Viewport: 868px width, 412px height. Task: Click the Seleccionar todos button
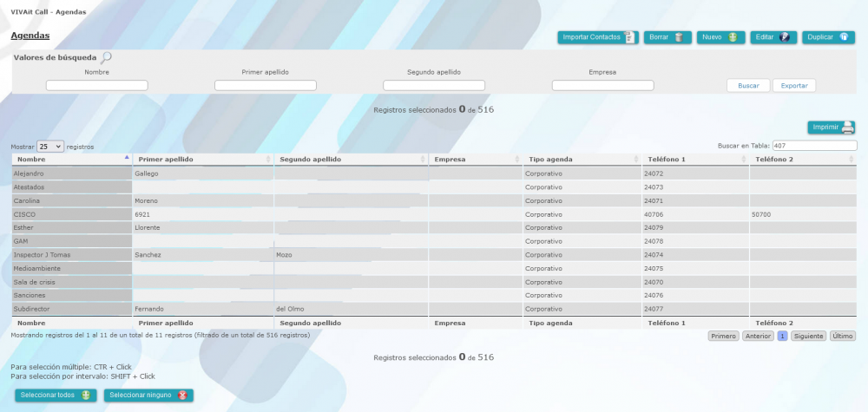(56, 396)
